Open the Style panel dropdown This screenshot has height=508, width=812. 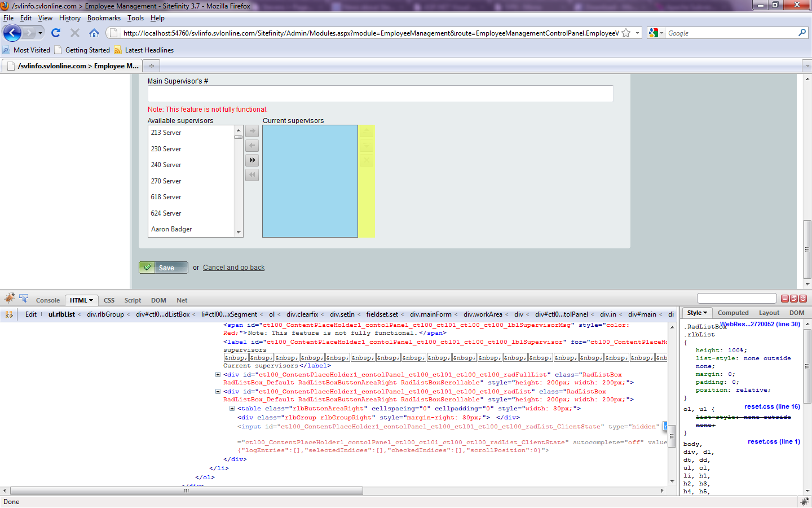697,313
